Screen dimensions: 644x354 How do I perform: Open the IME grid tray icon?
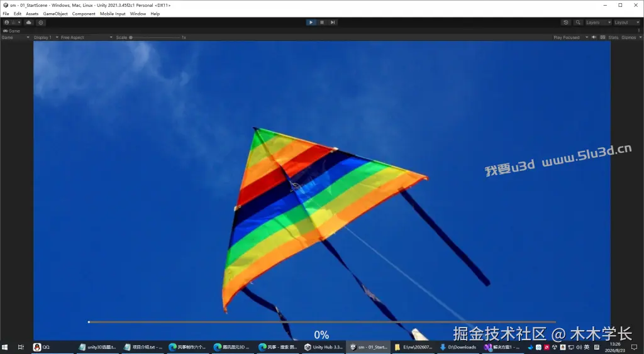[x=597, y=347]
